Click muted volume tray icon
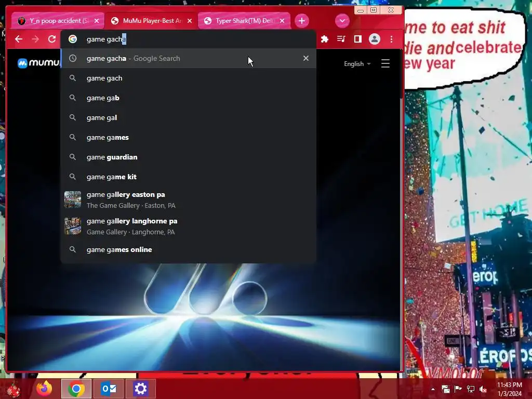 pos(483,389)
